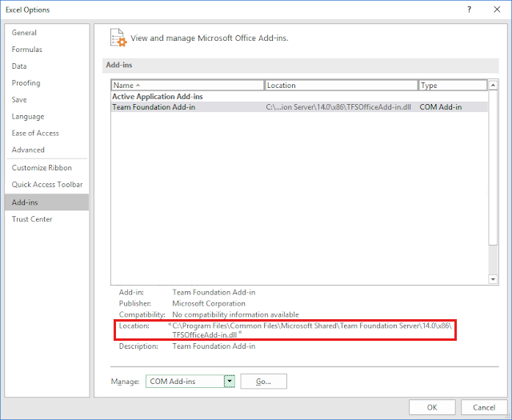Click 'View and manage Microsoft Office Add-ins' text

[x=210, y=38]
